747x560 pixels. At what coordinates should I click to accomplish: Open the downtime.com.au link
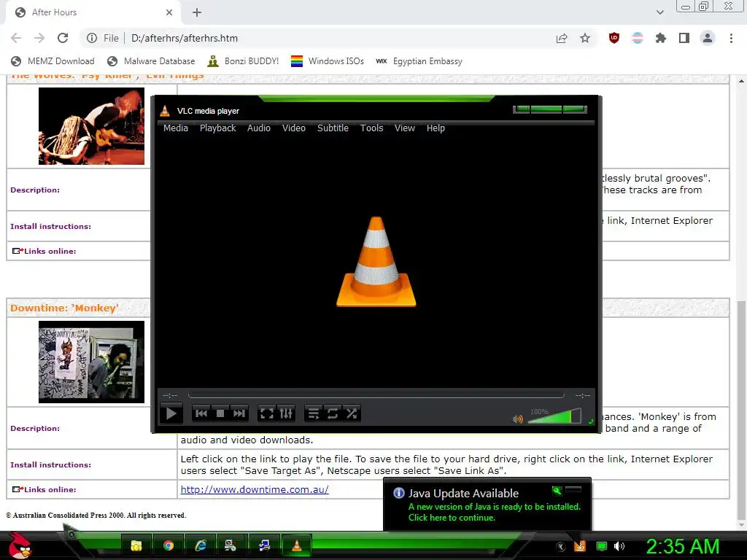255,489
